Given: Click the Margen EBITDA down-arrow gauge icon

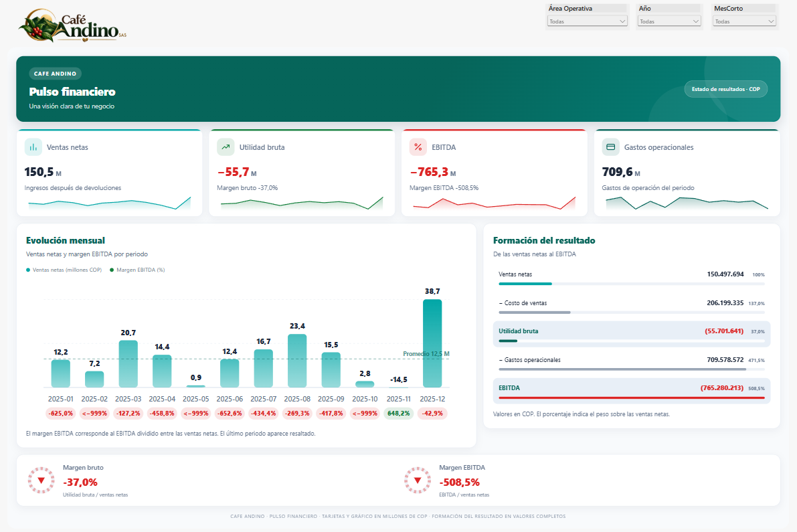Looking at the screenshot, I should click(x=418, y=480).
